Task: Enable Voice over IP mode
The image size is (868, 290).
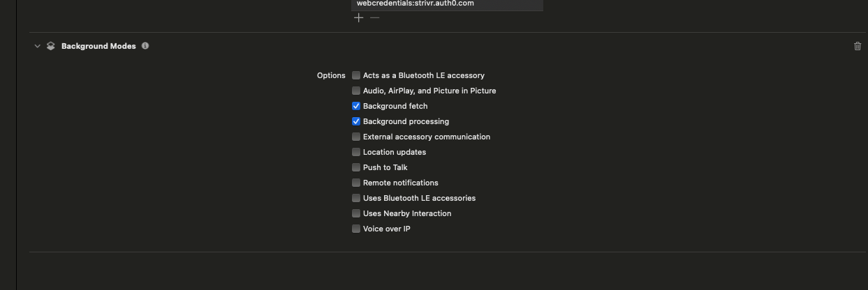Action: pos(356,229)
